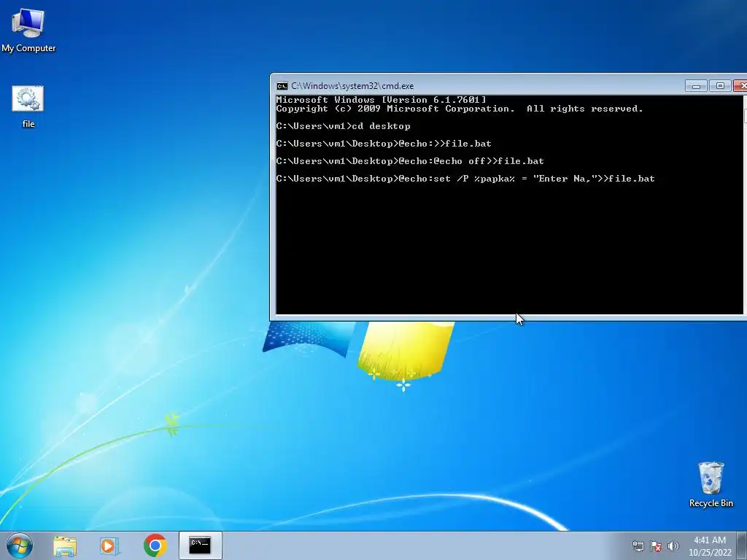Open the Recycle Bin icon

711,484
